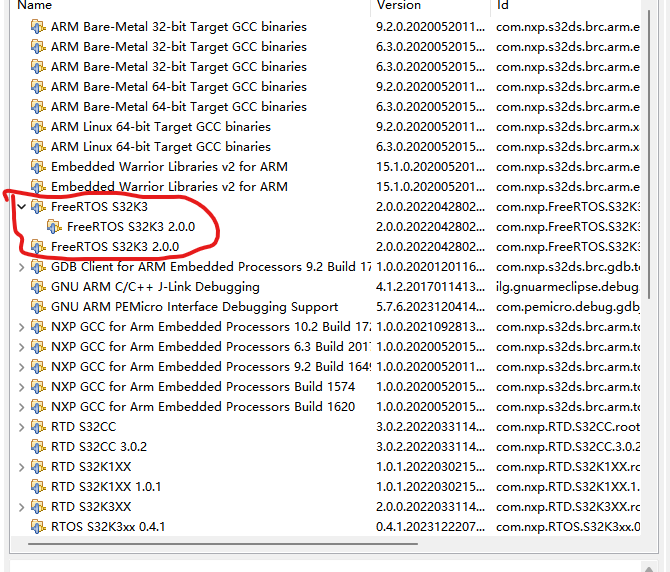The height and width of the screenshot is (572, 670).
Task: Select 'RTD S32CC 3.0.2' name text
Action: [99, 447]
